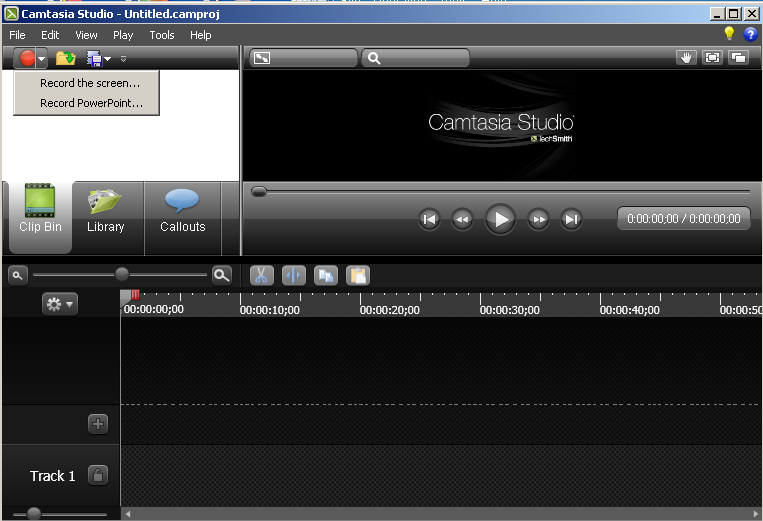The height and width of the screenshot is (521, 763).
Task: Open the record options dropdown arrow
Action: click(x=42, y=59)
